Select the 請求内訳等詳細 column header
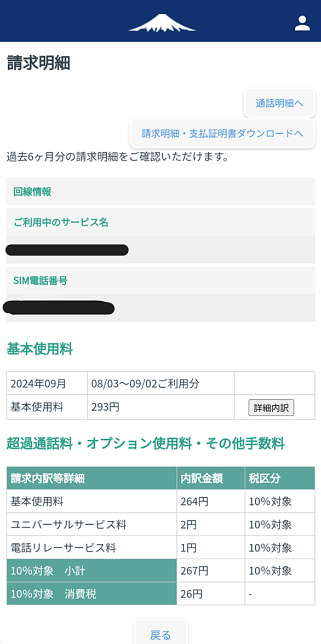Image resolution: width=321 pixels, height=644 pixels. point(91,478)
